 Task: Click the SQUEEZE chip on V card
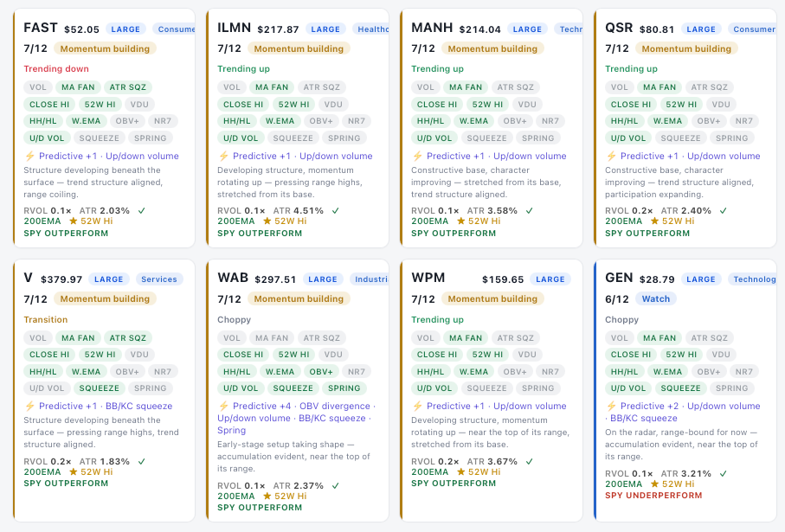pos(100,388)
